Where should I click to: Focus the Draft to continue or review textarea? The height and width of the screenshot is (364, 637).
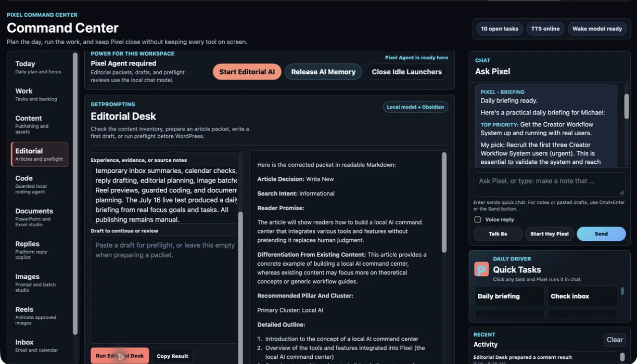point(164,289)
